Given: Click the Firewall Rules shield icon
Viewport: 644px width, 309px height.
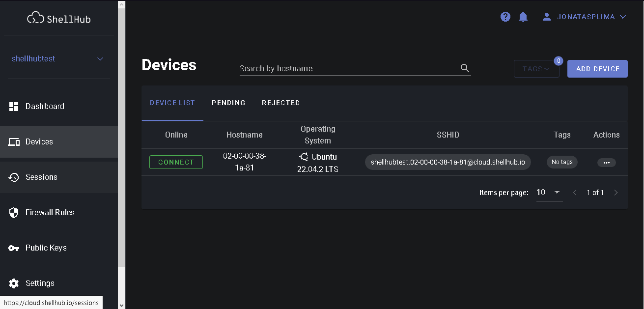Looking at the screenshot, I should [14, 212].
